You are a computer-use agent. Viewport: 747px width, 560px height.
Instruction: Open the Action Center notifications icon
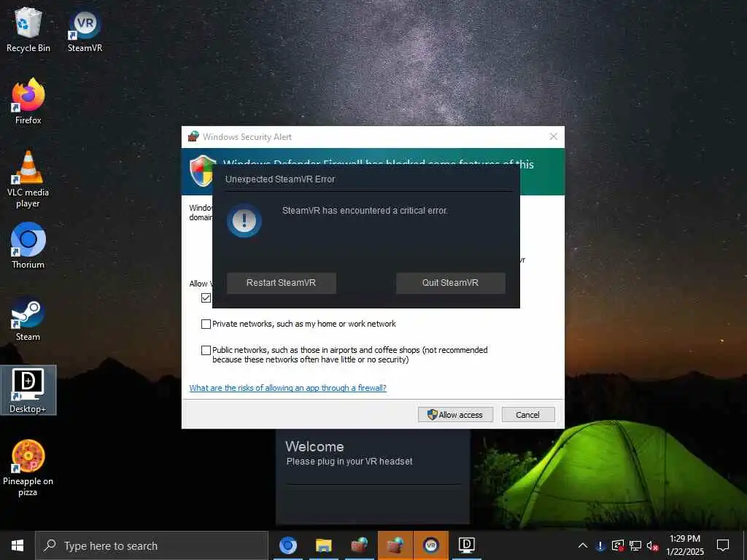[x=723, y=545]
